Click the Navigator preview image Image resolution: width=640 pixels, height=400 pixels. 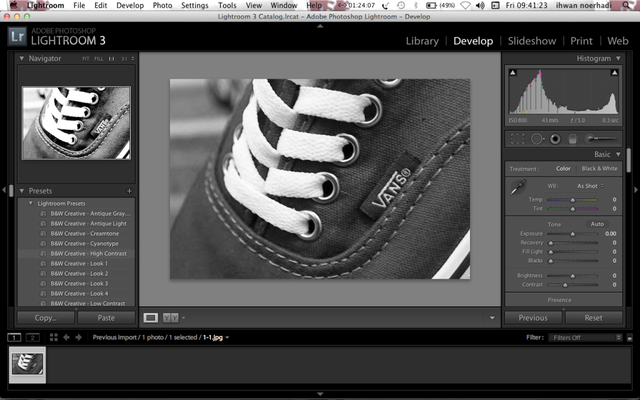click(76, 123)
